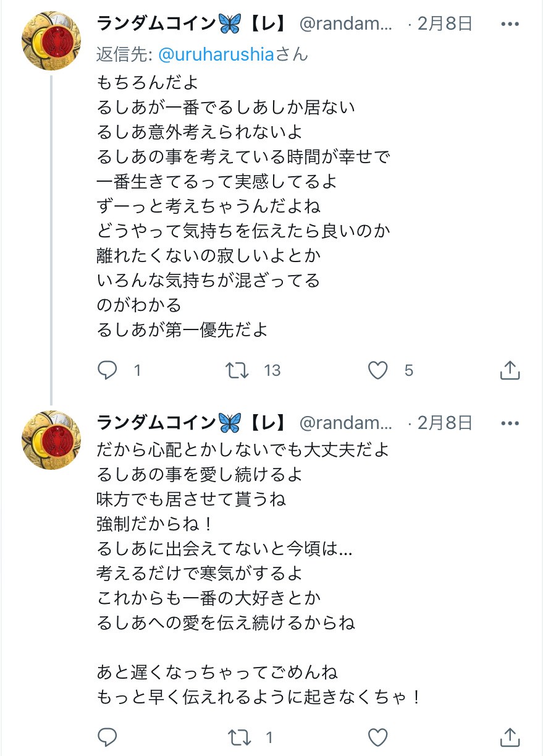Image resolution: width=543 pixels, height=756 pixels.
Task: Retweet the second tweet with 1 retweet
Action: coord(237,737)
